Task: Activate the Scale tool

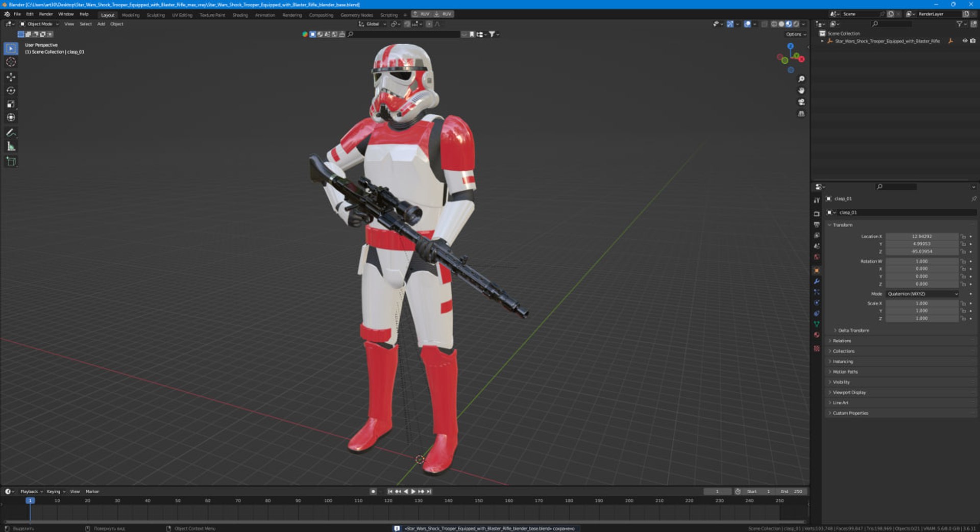Action: tap(11, 104)
